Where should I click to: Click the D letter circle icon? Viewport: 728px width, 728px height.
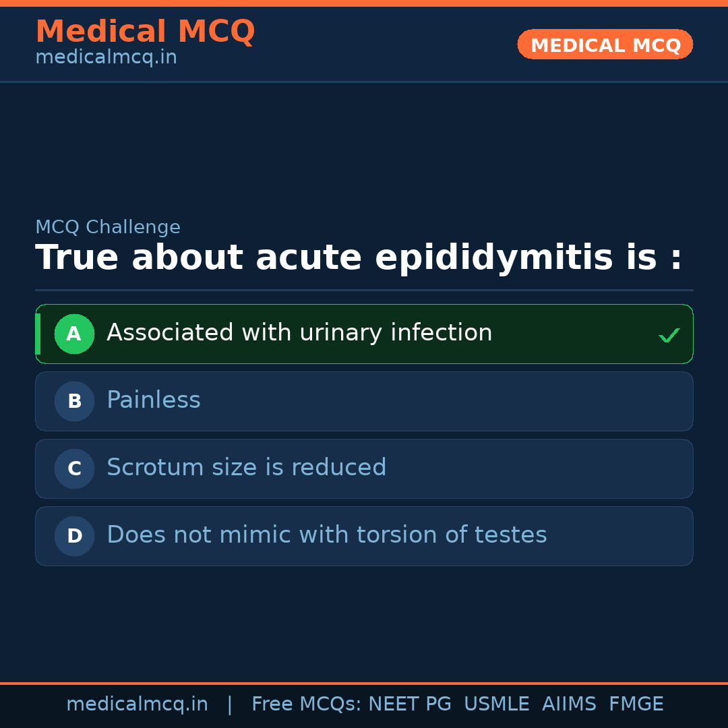tap(74, 536)
